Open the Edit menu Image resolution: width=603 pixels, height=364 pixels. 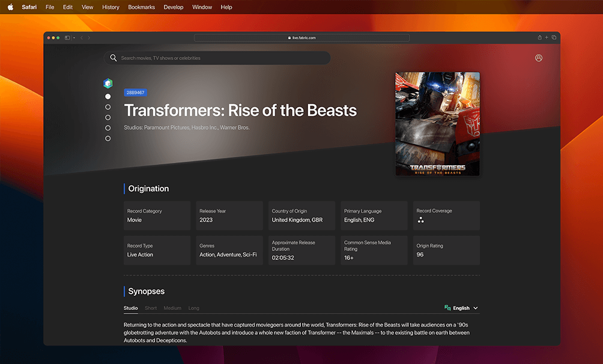click(68, 7)
